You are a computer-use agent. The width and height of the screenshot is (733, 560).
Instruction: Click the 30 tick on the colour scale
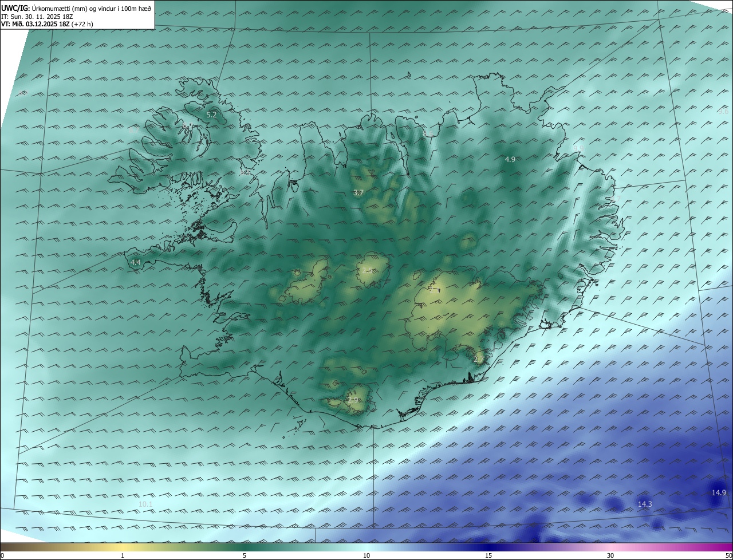click(x=610, y=555)
